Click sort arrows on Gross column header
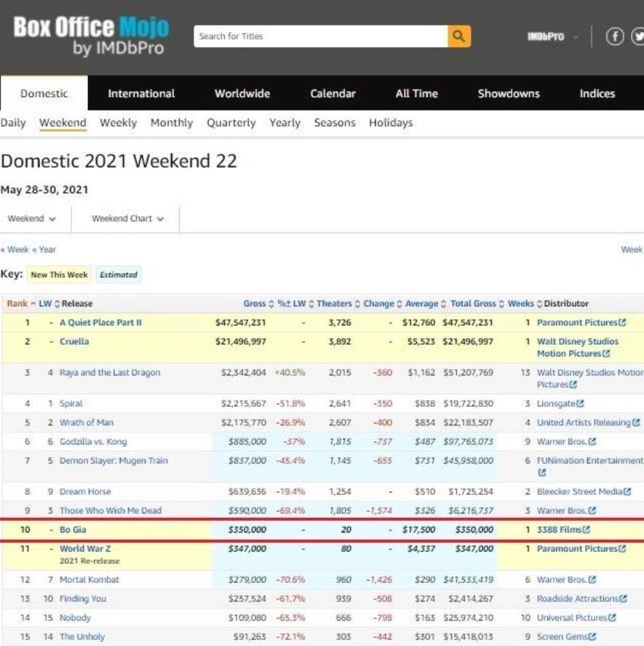This screenshot has height=646, width=644. [x=272, y=303]
